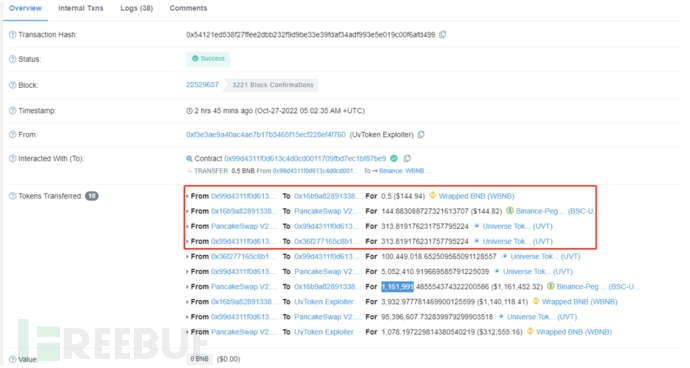Viewport: 690px width, 368px height.
Task: Open Wrapped BNB (WBNB) link in 1,078.197 row
Action: (x=574, y=331)
